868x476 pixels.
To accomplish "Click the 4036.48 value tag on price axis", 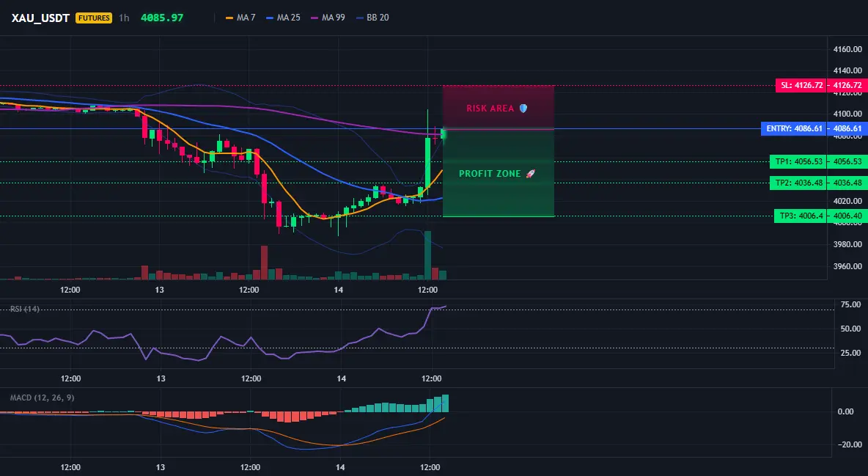I will click(847, 183).
